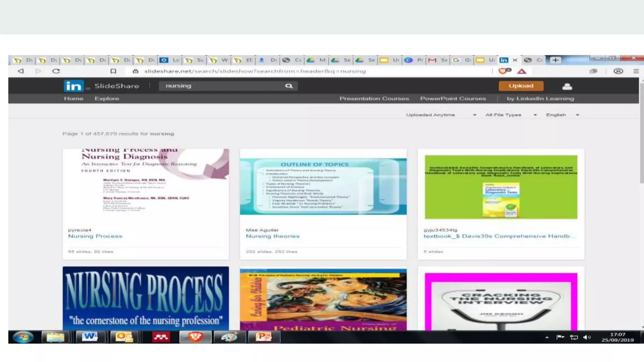Open PowerPoint from the taskbar

(264, 337)
